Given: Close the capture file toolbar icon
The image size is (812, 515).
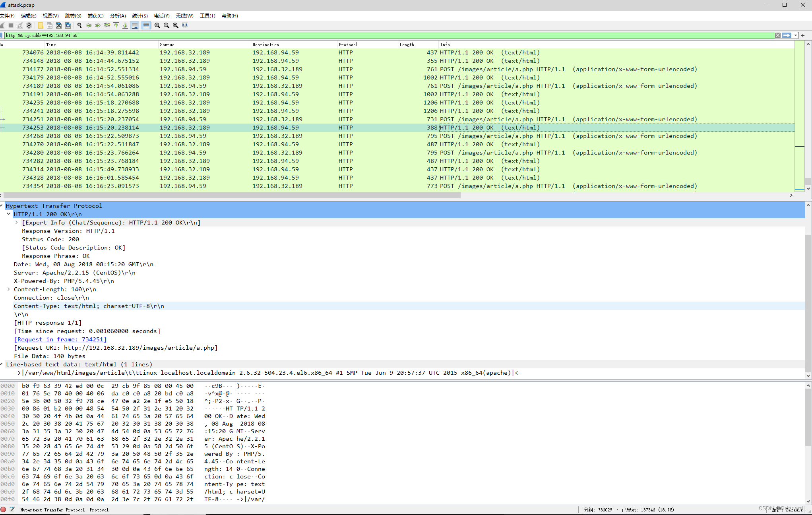Looking at the screenshot, I should coord(59,25).
